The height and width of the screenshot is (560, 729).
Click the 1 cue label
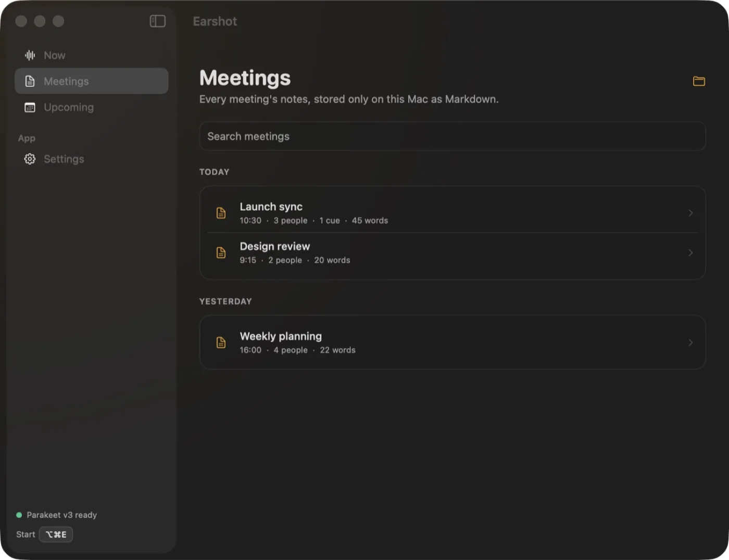point(330,221)
